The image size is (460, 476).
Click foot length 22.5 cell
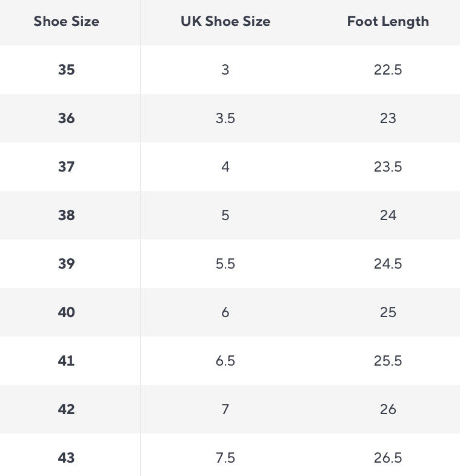[388, 70]
